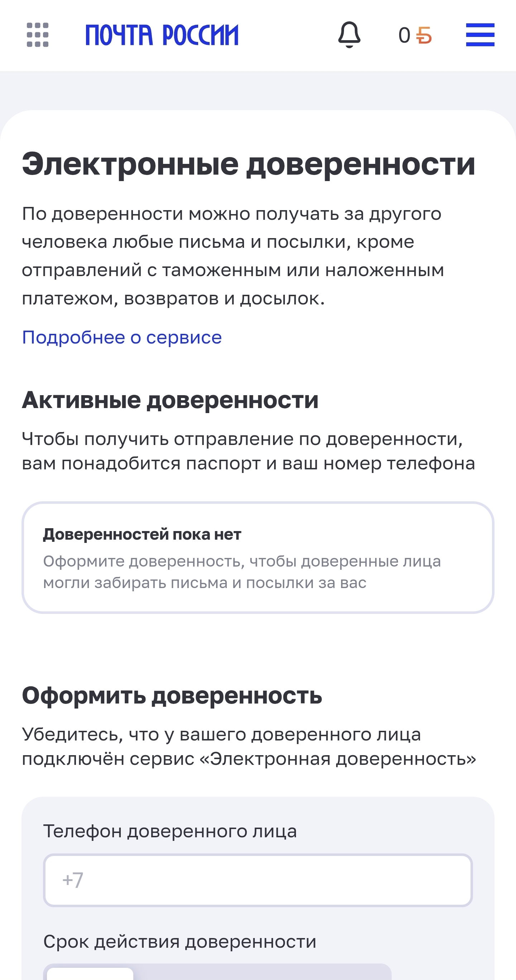Click the Почта России logo
The image size is (516, 980).
click(x=162, y=35)
